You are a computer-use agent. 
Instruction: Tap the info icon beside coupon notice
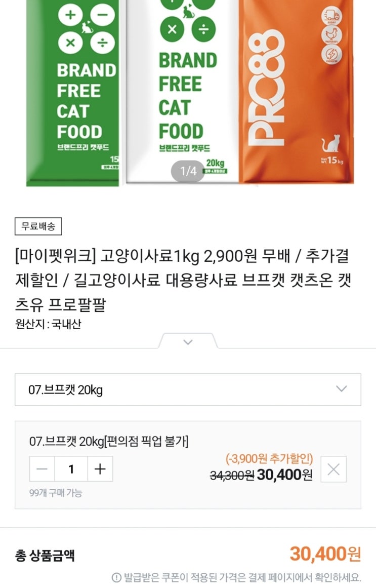pyautogui.click(x=116, y=577)
